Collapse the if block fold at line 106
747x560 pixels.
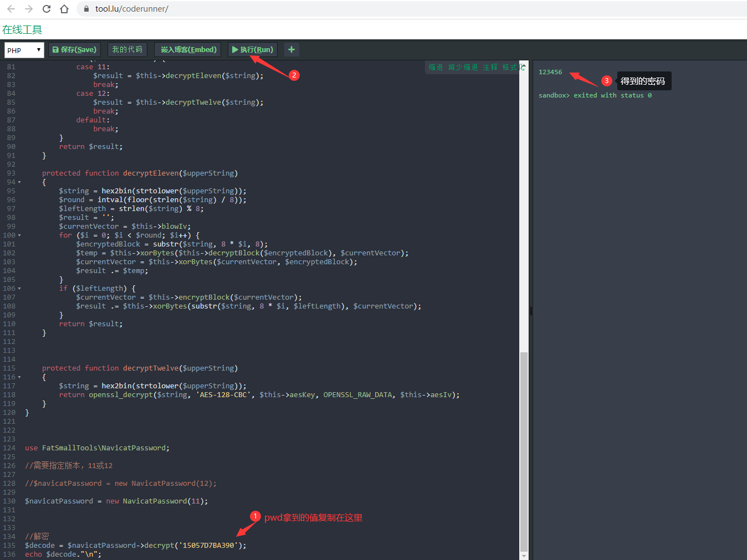click(x=19, y=289)
